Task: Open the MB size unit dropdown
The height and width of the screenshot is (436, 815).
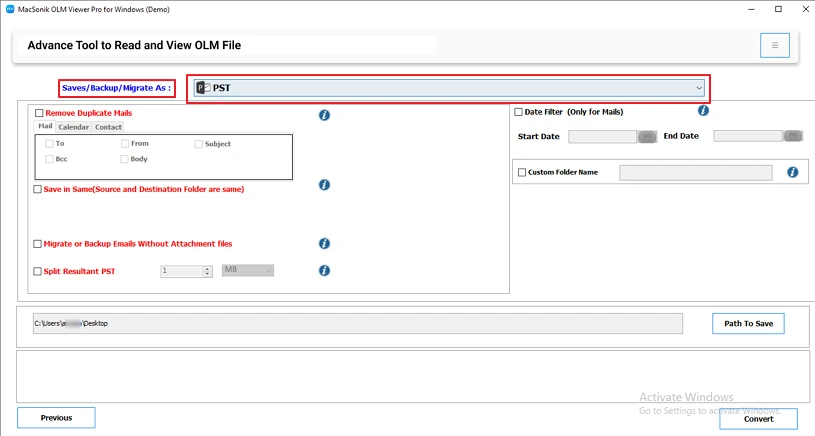Action: pyautogui.click(x=248, y=270)
